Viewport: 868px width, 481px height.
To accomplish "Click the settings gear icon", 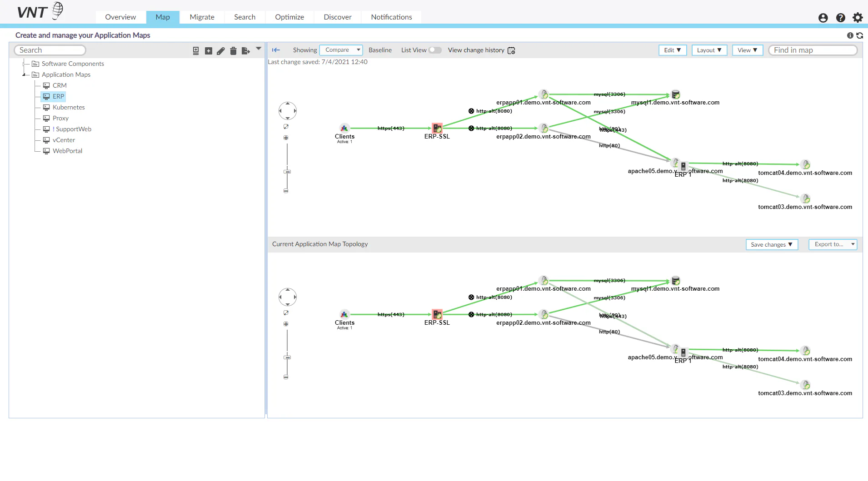I will 858,18.
